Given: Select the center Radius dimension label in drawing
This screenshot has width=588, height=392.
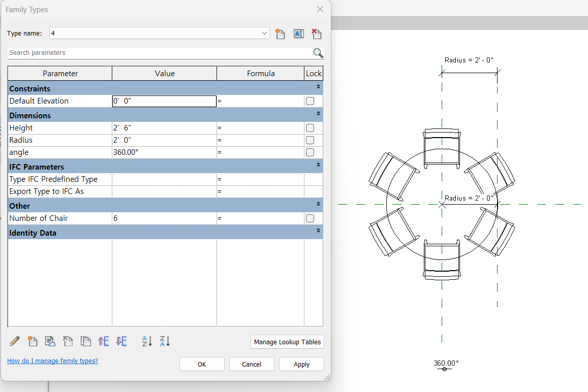Looking at the screenshot, I should (x=469, y=198).
